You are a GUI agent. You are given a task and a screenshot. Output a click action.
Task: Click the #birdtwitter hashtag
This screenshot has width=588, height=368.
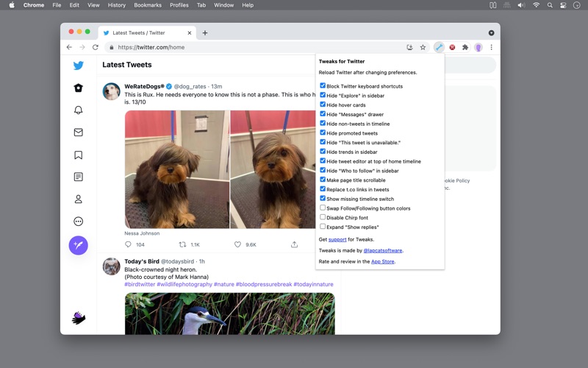(x=140, y=284)
